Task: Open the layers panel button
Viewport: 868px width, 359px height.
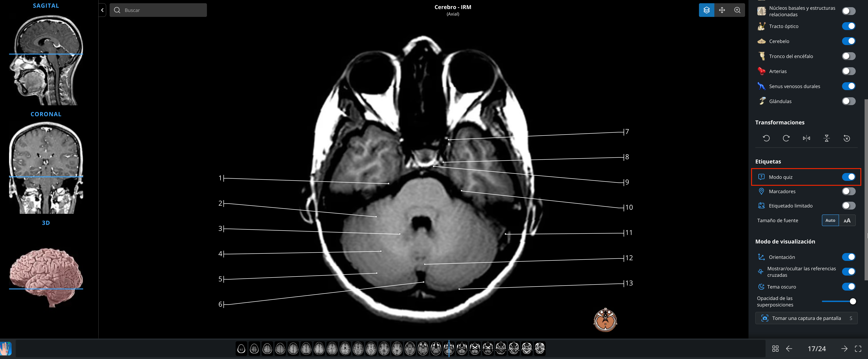Action: tap(706, 10)
